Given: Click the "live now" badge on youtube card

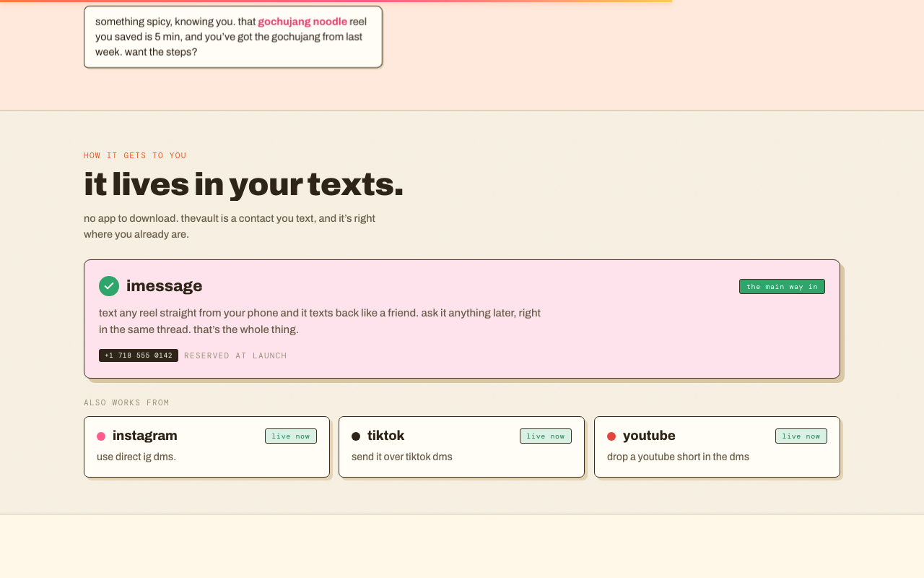Looking at the screenshot, I should pyautogui.click(x=801, y=436).
